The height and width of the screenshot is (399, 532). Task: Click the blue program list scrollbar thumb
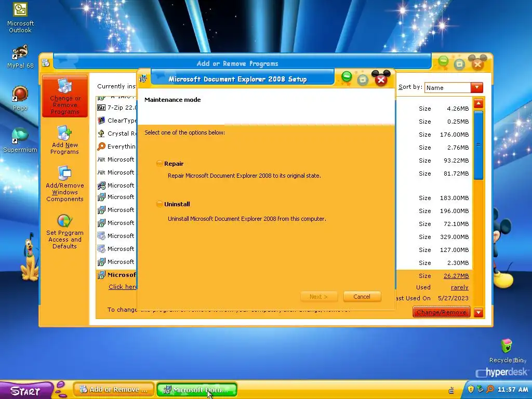click(x=478, y=145)
